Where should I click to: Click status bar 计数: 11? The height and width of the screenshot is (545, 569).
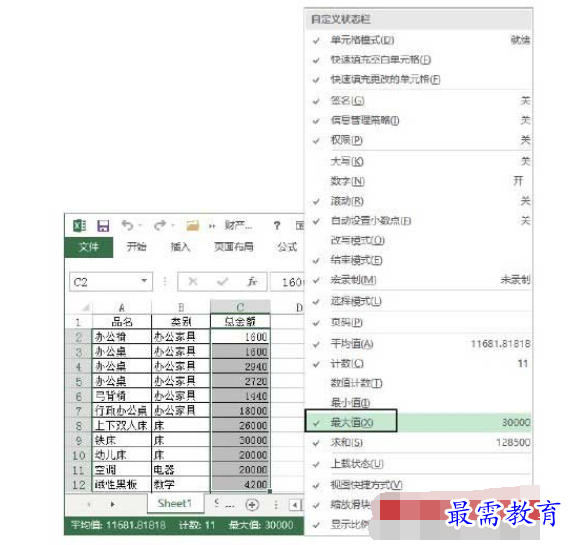197,525
